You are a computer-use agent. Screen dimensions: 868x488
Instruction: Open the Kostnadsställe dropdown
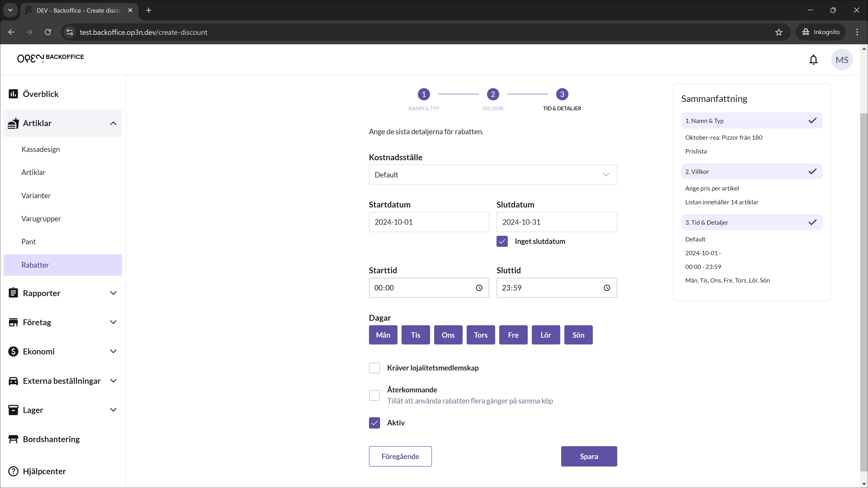(x=493, y=174)
